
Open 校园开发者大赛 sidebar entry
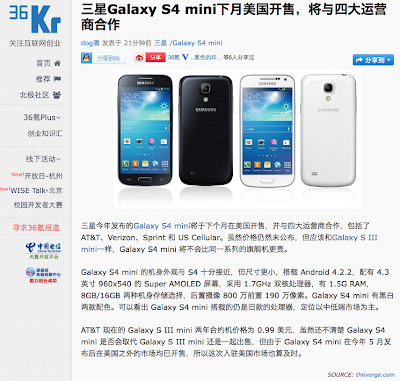coord(38,205)
